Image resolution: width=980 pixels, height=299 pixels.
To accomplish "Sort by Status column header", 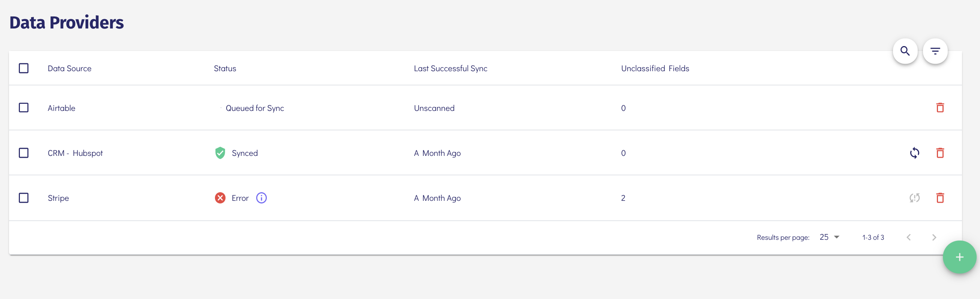I will point(225,69).
